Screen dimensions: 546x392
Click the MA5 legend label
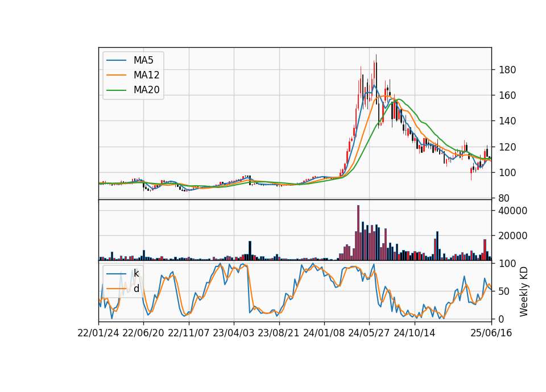coord(143,60)
